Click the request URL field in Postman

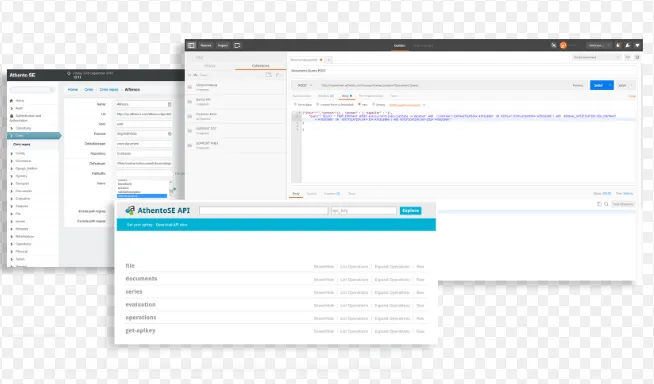442,85
